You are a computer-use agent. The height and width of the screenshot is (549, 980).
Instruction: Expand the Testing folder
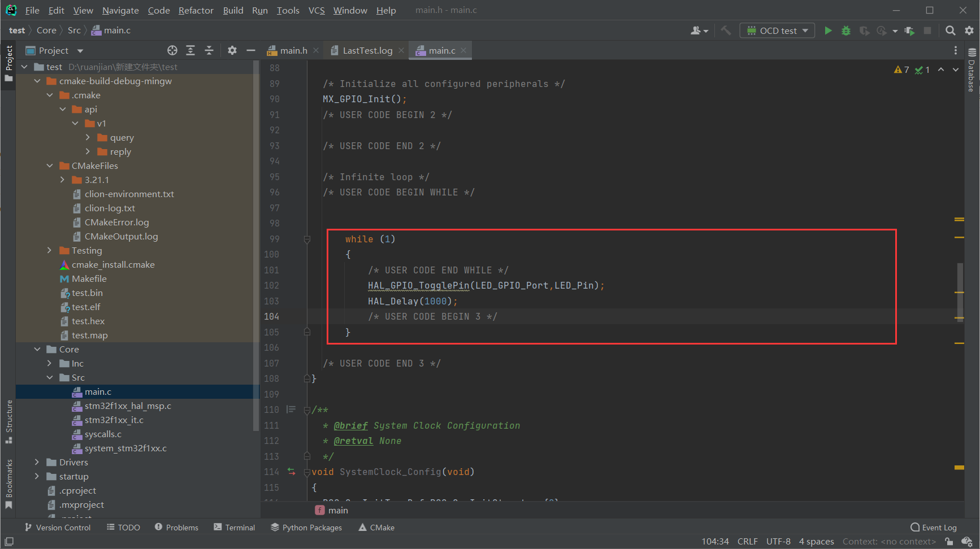click(50, 250)
